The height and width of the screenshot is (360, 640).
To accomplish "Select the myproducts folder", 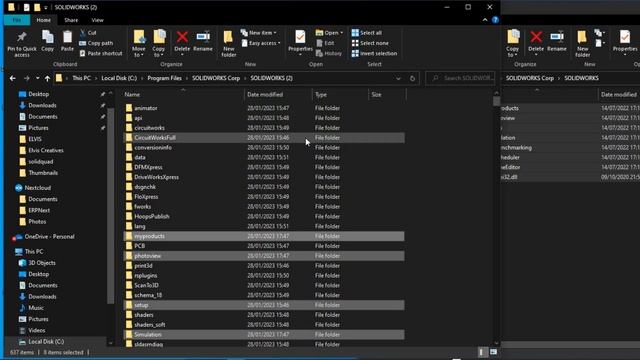I will coord(264,236).
